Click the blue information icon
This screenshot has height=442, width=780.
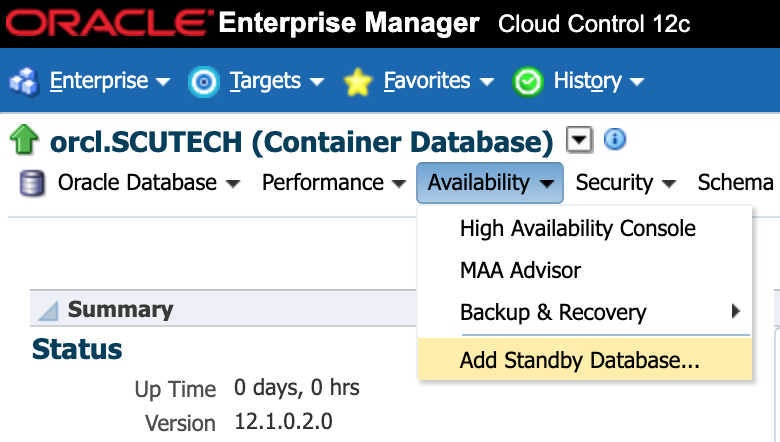pyautogui.click(x=615, y=140)
